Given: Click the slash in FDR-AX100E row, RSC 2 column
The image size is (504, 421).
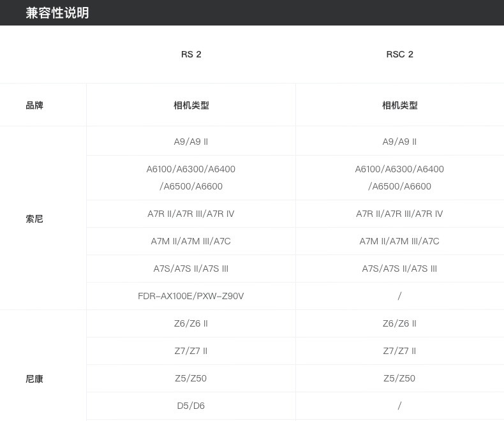Looking at the screenshot, I should [x=399, y=296].
